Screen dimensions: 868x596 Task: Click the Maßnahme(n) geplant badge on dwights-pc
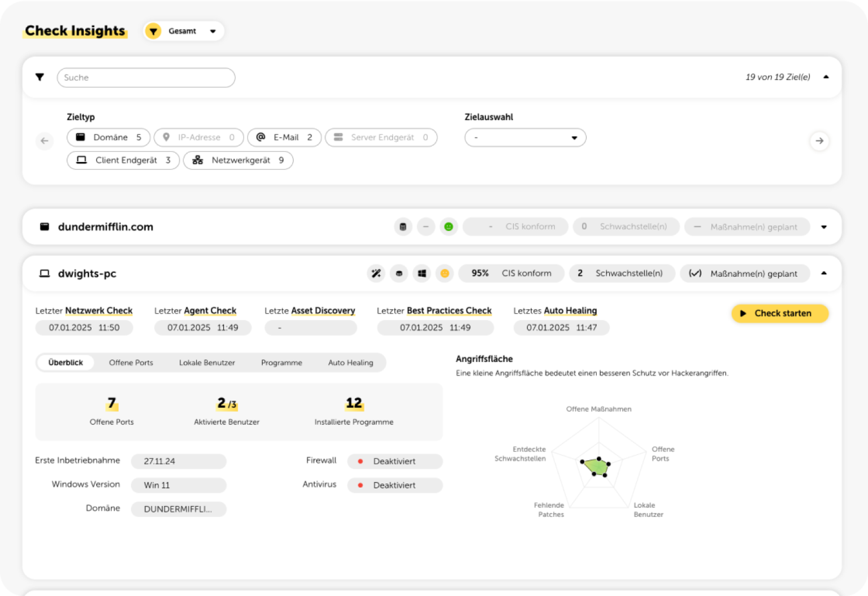pyautogui.click(x=744, y=273)
